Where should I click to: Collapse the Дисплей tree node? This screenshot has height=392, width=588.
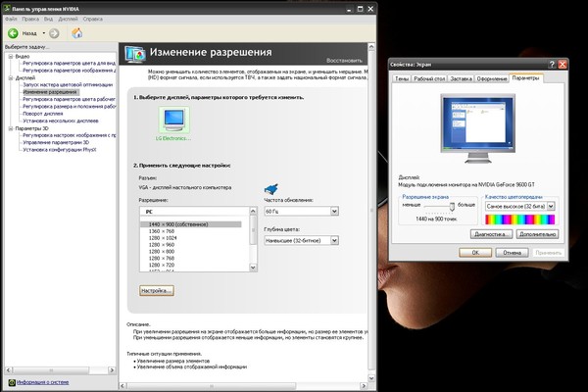tap(11, 78)
